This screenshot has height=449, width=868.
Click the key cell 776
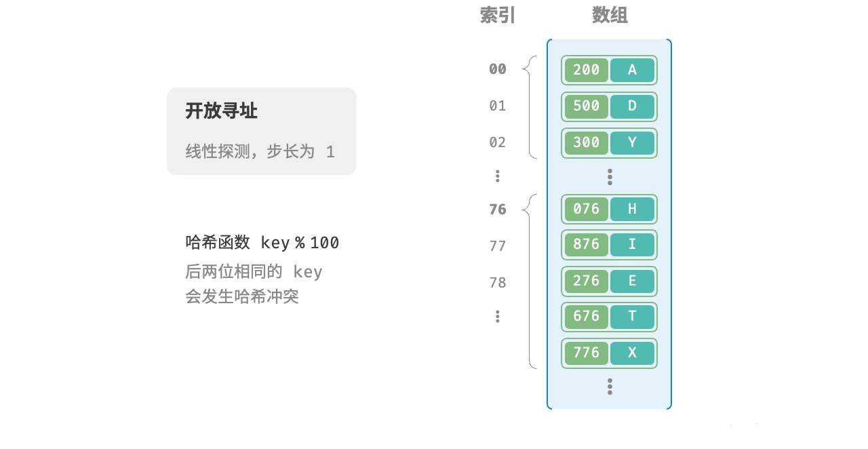587,353
